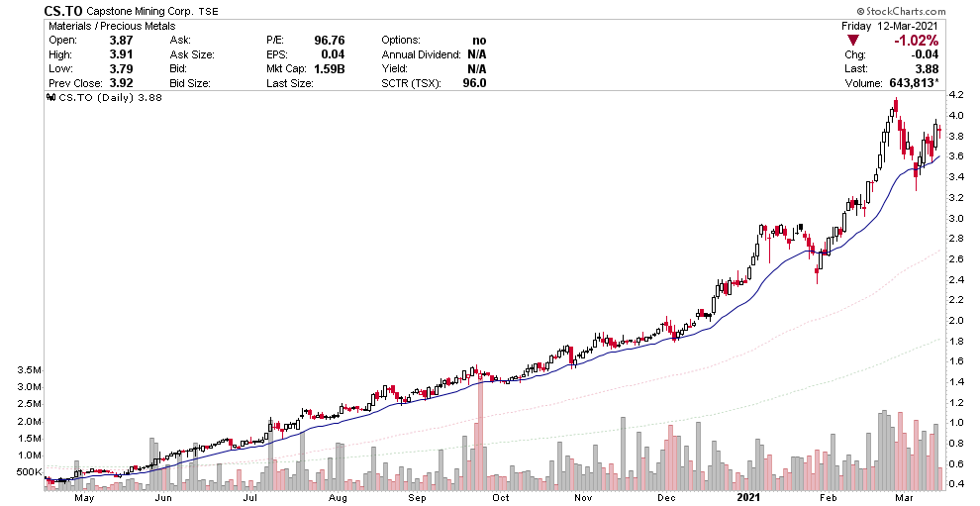This screenshot has width=980, height=506.
Task: Click the May label on time axis
Action: click(x=84, y=498)
